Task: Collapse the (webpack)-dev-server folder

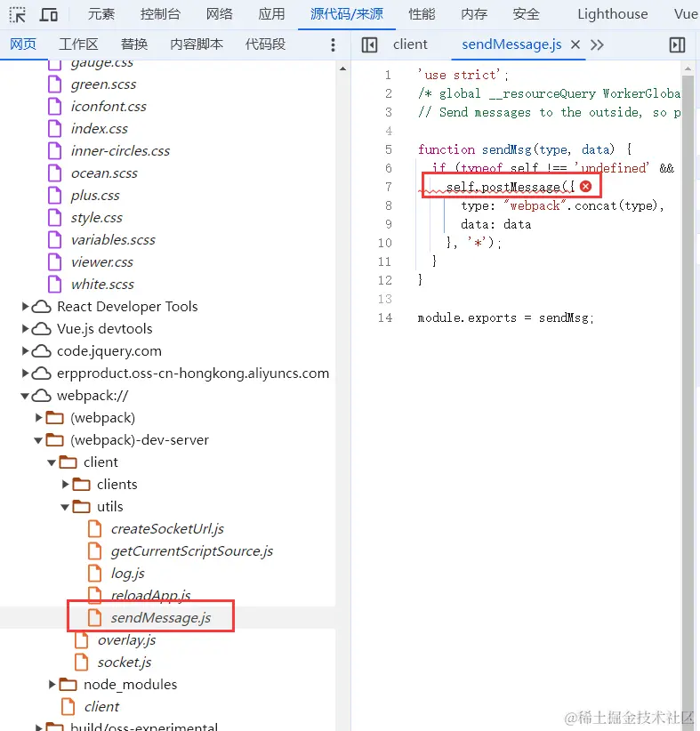Action: (x=39, y=440)
